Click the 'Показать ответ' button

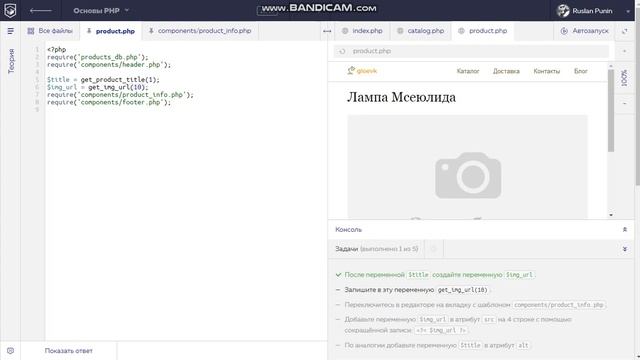(69, 351)
